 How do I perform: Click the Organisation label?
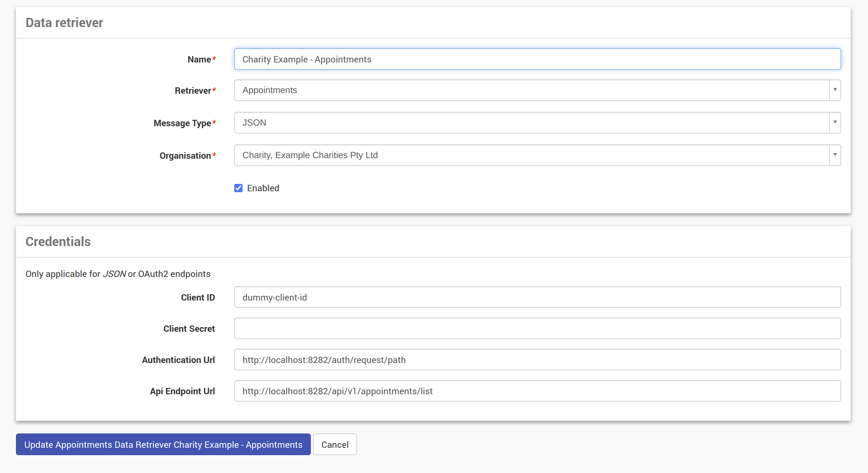[185, 156]
